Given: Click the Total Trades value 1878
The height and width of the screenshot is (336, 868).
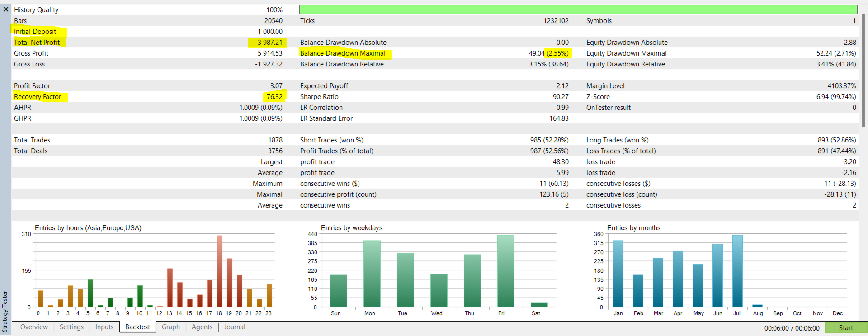Looking at the screenshot, I should (x=275, y=140).
